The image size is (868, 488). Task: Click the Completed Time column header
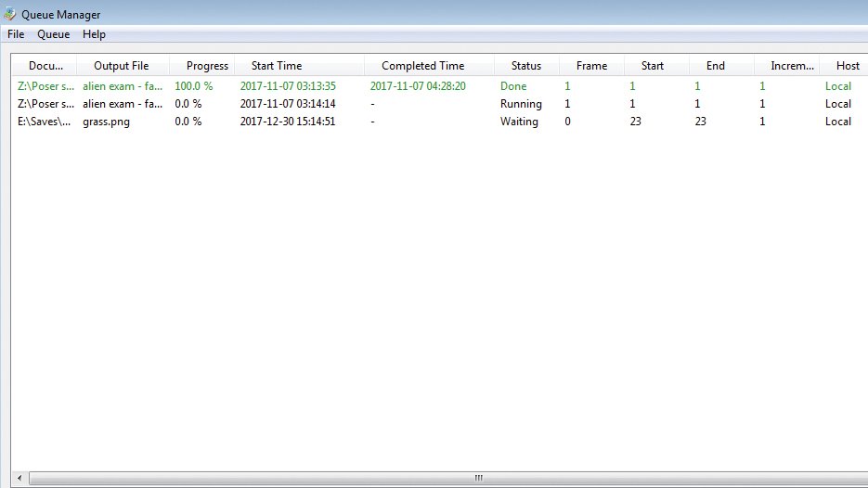pos(429,66)
